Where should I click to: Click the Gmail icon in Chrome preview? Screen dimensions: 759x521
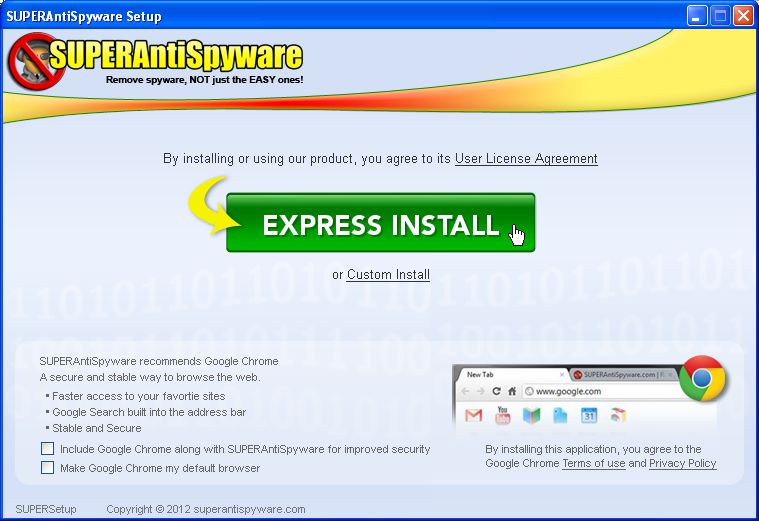473,415
